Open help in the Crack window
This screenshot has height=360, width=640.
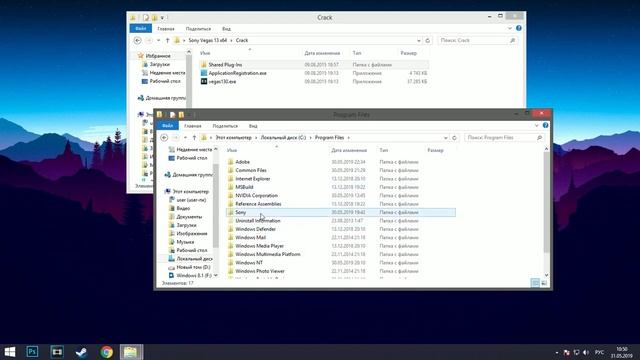click(518, 28)
